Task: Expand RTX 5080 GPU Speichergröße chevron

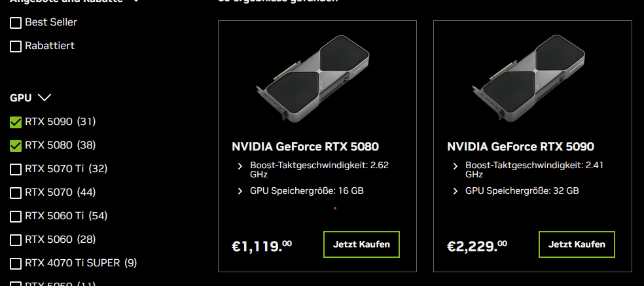Action: coord(240,191)
